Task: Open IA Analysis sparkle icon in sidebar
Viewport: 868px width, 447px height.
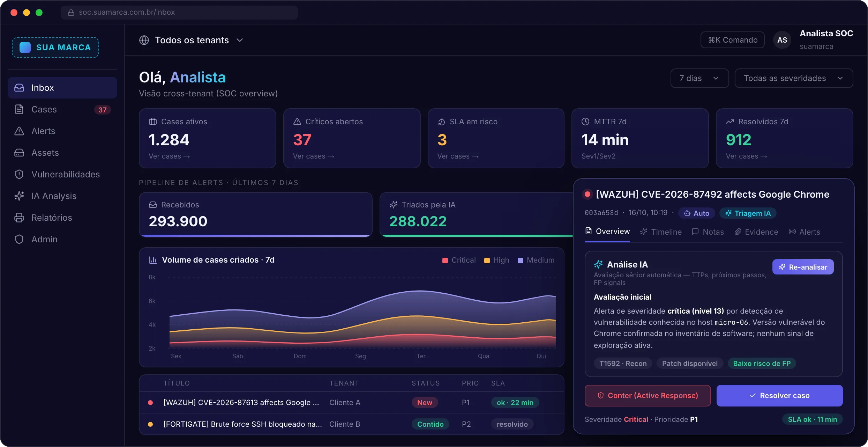Action: point(19,196)
